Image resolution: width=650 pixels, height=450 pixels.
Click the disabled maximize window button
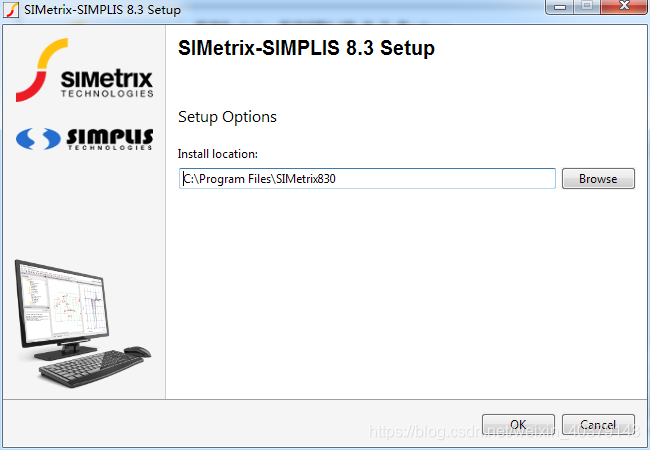pyautogui.click(x=587, y=7)
